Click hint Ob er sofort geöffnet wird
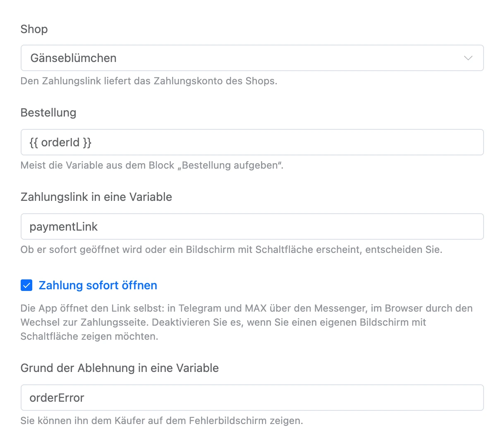Viewport: 503px width, 448px height. (231, 250)
